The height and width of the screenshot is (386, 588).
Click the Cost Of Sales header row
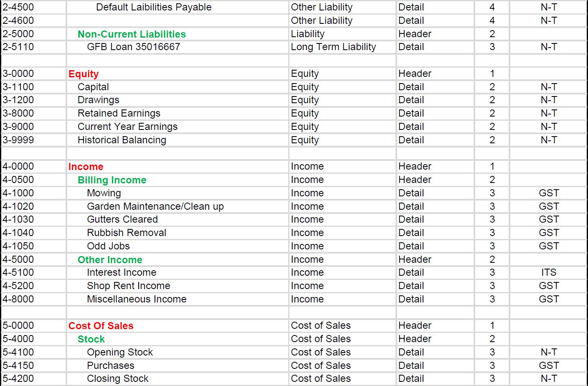click(x=101, y=325)
